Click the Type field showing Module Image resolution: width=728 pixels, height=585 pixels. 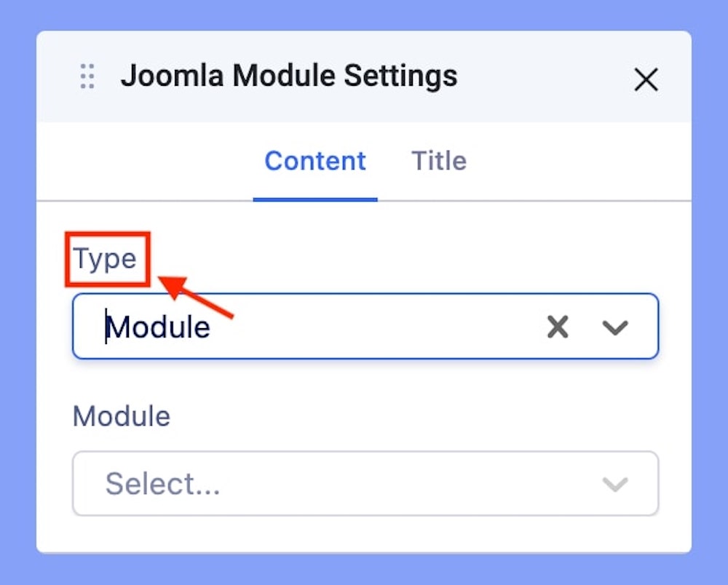point(328,327)
